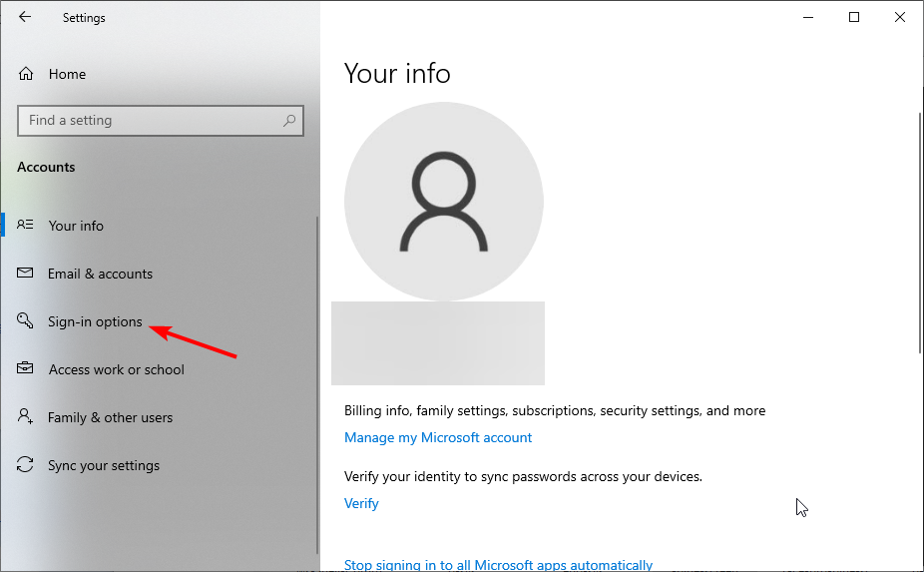Viewport: 924px width, 572px height.
Task: Minimize the Settings window
Action: [808, 17]
